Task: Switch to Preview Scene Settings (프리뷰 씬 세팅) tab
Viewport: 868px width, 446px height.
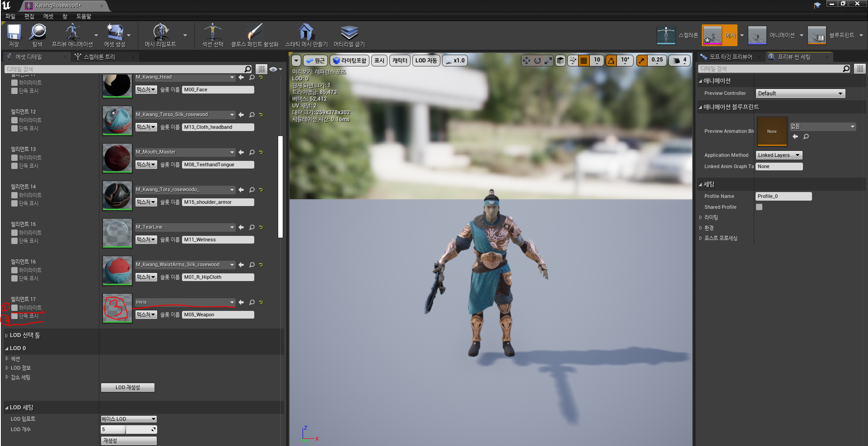Action: tap(794, 57)
